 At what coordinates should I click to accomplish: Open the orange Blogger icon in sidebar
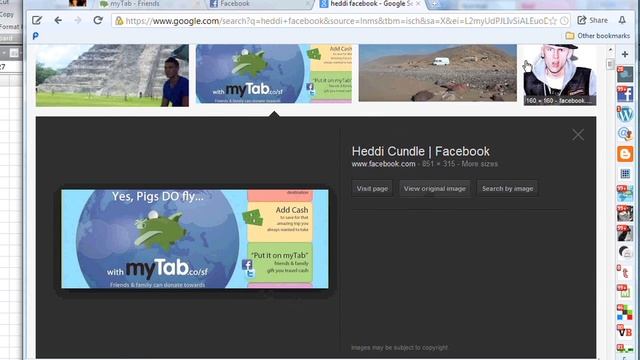(x=625, y=154)
